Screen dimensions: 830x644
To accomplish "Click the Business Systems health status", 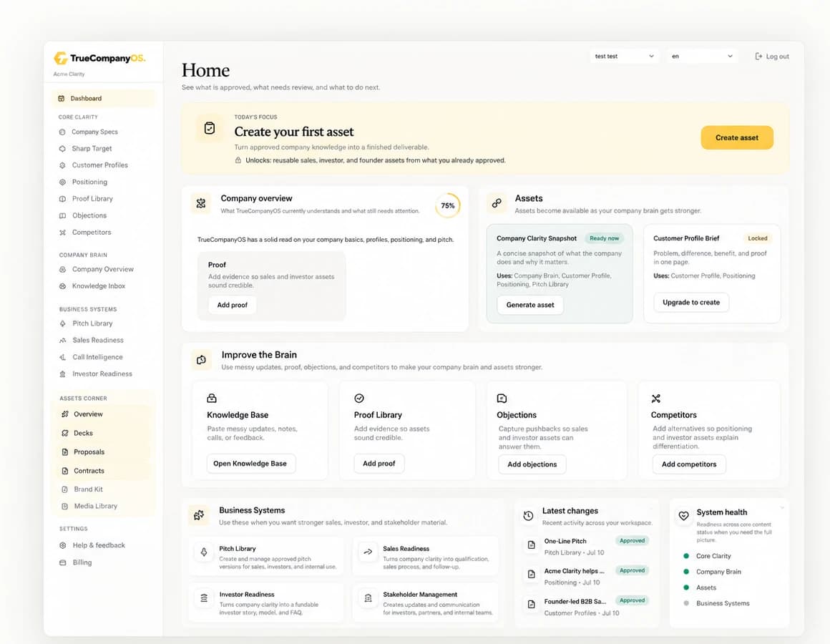I will pos(717,604).
